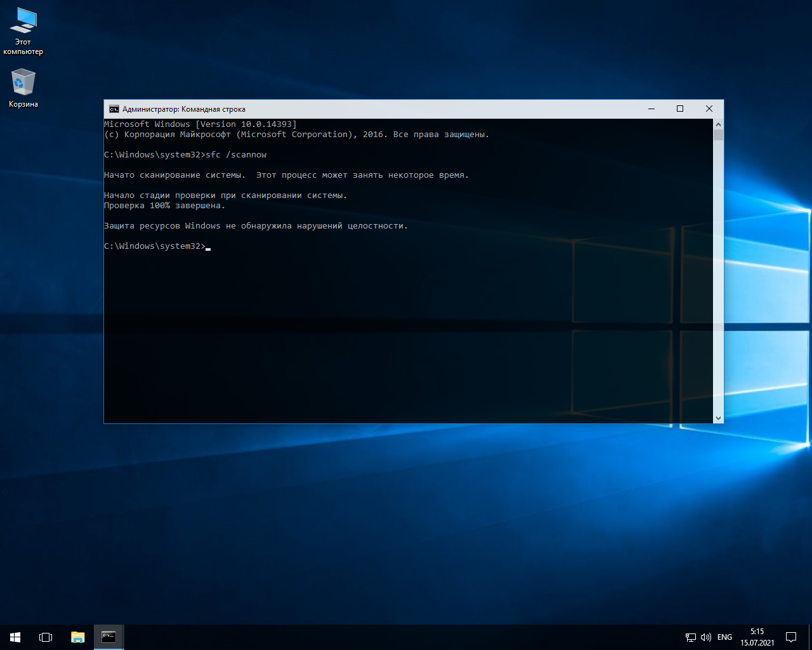Open the Windows Start menu
Image resolution: width=812 pixels, height=650 pixels.
click(x=15, y=637)
